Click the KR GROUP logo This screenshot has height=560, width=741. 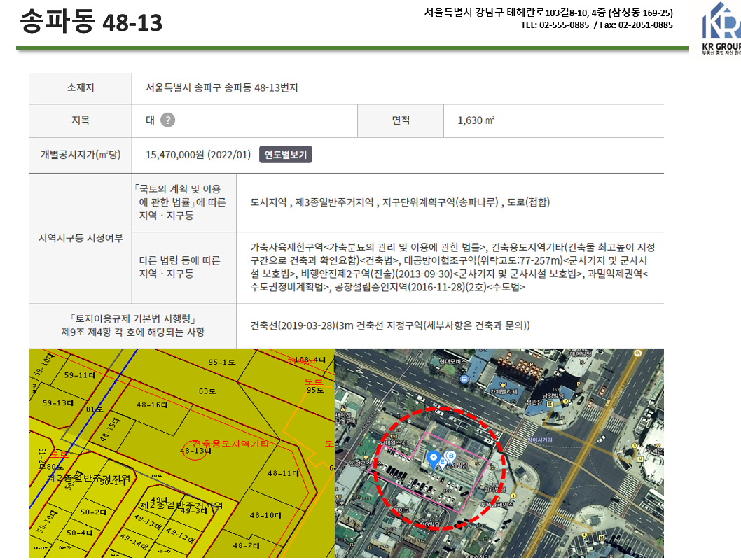(721, 28)
